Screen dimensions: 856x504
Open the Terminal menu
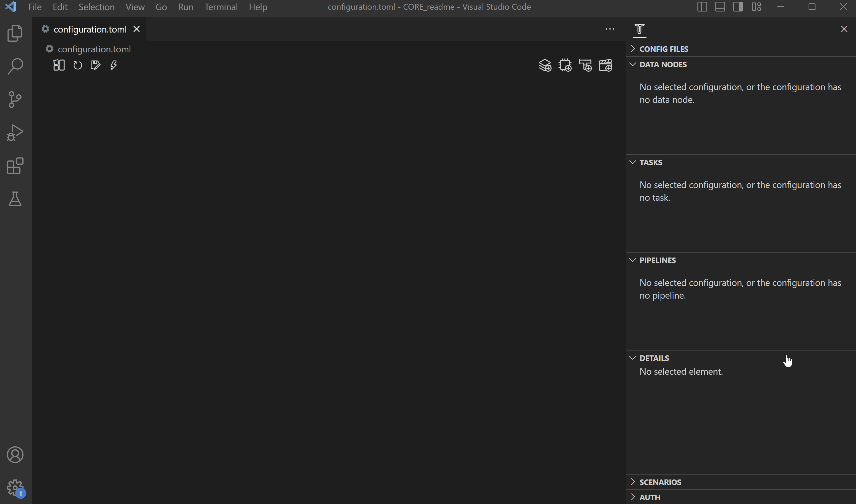tap(221, 7)
